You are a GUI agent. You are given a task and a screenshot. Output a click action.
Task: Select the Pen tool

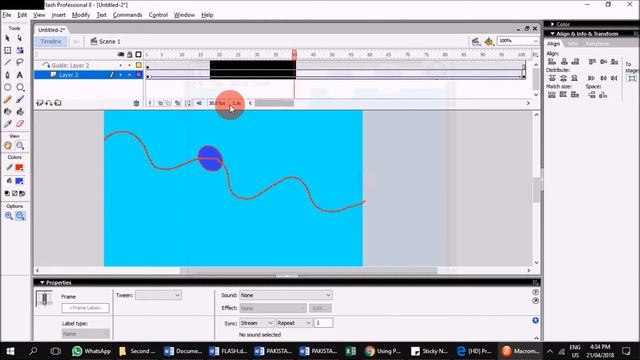[7, 75]
